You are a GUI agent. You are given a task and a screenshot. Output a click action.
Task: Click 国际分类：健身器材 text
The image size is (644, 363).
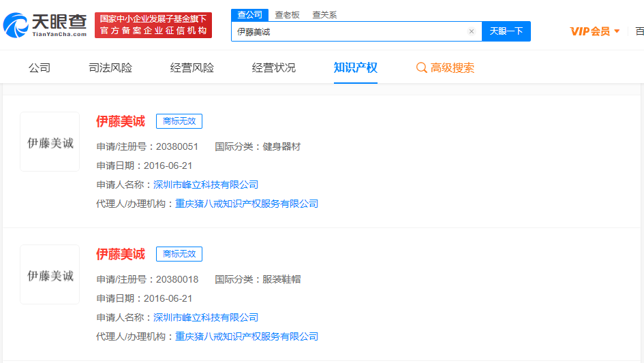pos(258,146)
